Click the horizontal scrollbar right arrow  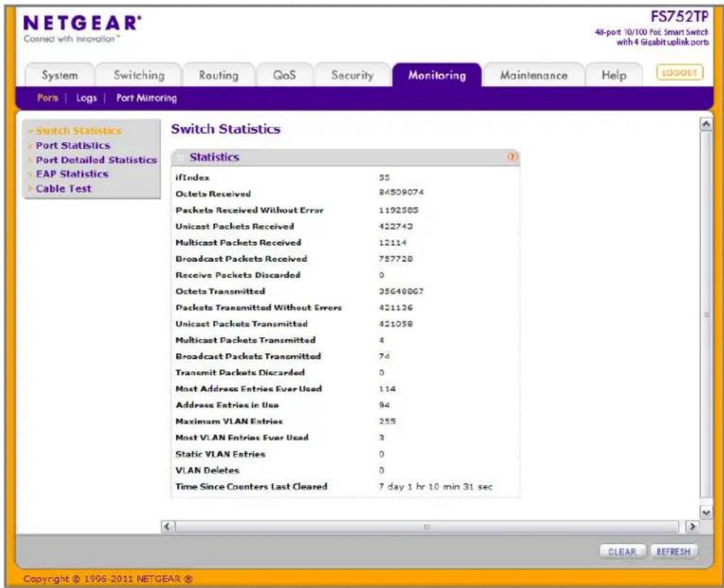pos(692,526)
